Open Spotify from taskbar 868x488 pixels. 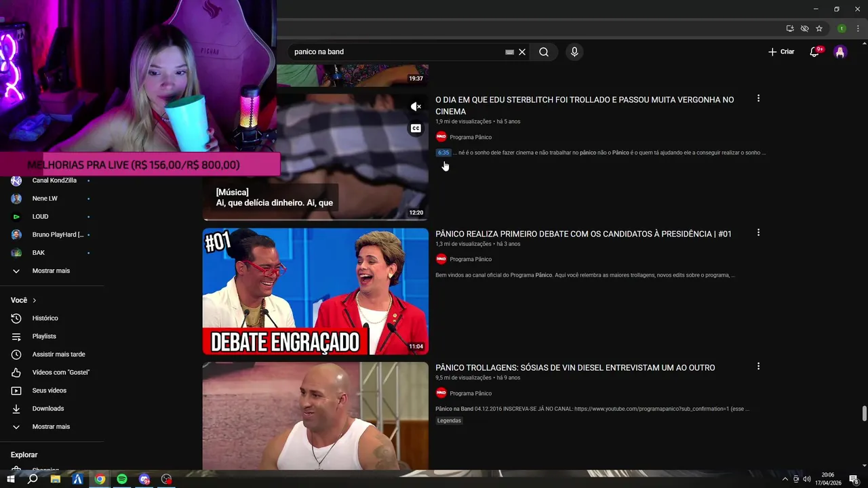point(122,479)
